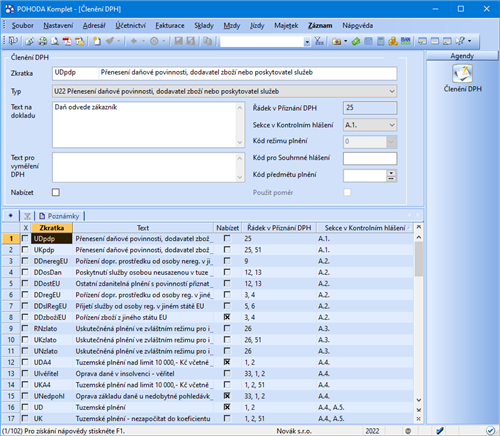Sort the table by the Zkratka column header
Image resolution: width=500 pixels, height=436 pixels.
(52, 228)
